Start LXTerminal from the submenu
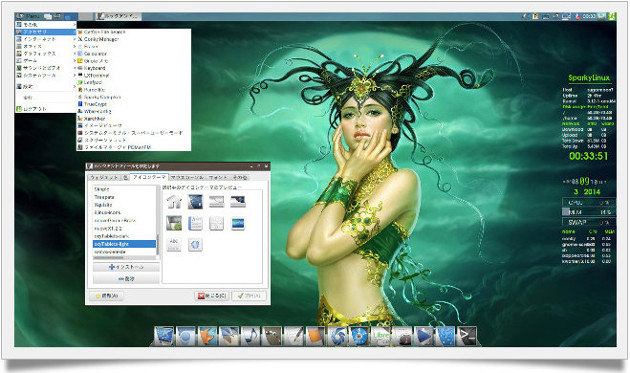Screen dimensions: 630x373 tap(133, 75)
